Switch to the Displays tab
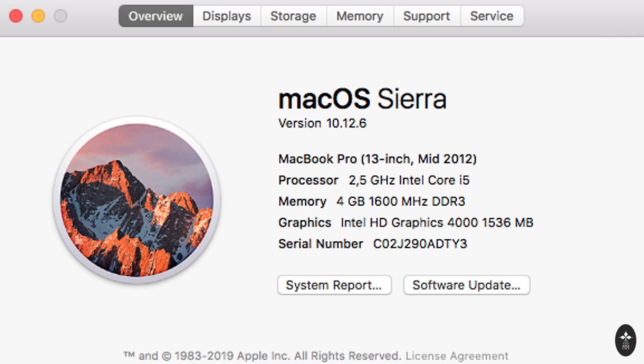Viewport: 644px width, 364px height. click(227, 16)
